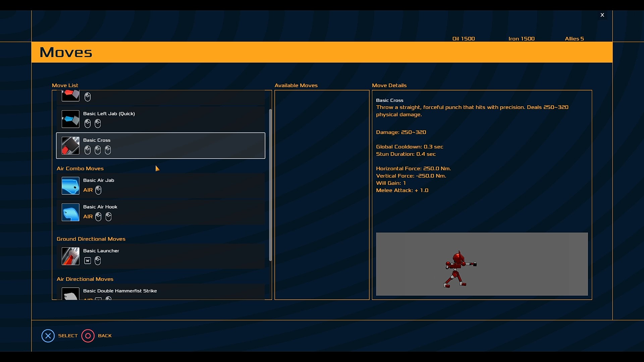Click the Basic Air Hook move thumbnail

pos(70,212)
